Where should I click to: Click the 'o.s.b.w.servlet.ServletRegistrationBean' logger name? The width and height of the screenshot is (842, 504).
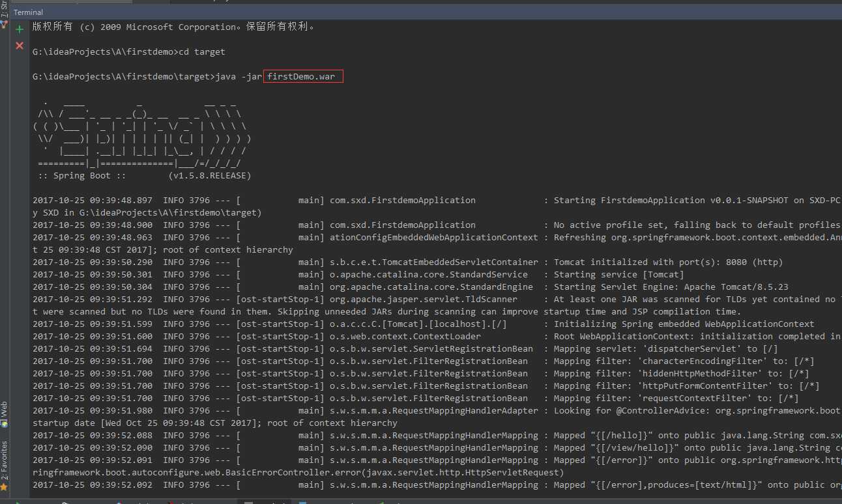pyautogui.click(x=431, y=349)
